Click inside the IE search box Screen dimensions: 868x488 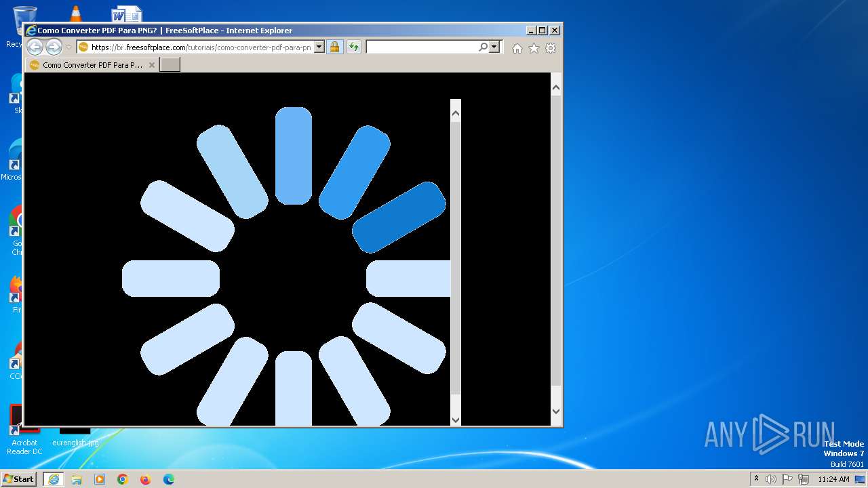click(x=421, y=47)
